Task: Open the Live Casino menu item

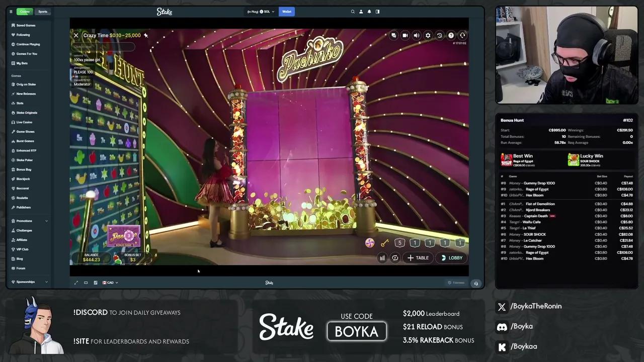Action: 24,122
